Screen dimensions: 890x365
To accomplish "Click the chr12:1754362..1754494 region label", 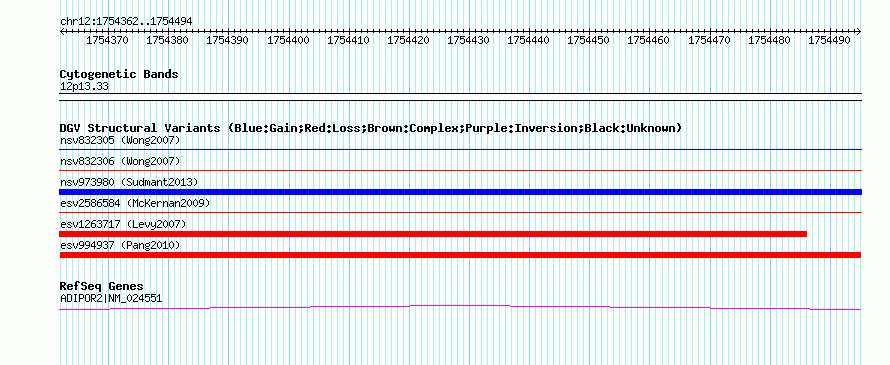I will coord(126,21).
